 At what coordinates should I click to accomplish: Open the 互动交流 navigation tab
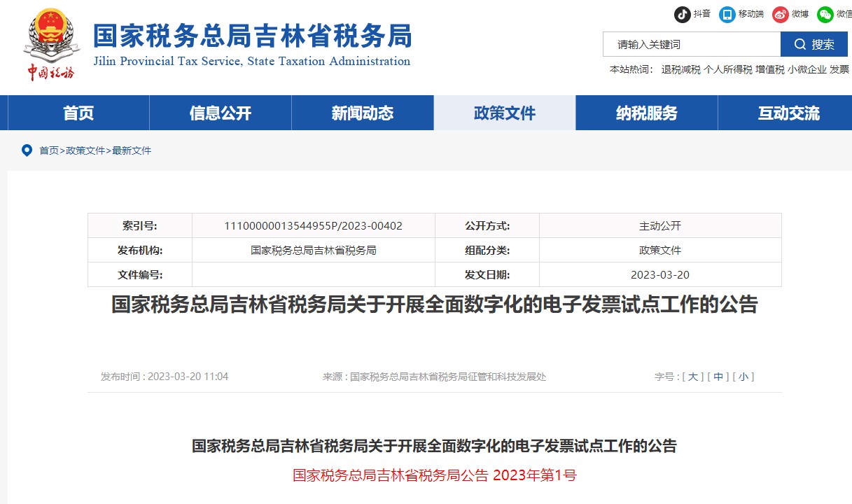point(789,113)
